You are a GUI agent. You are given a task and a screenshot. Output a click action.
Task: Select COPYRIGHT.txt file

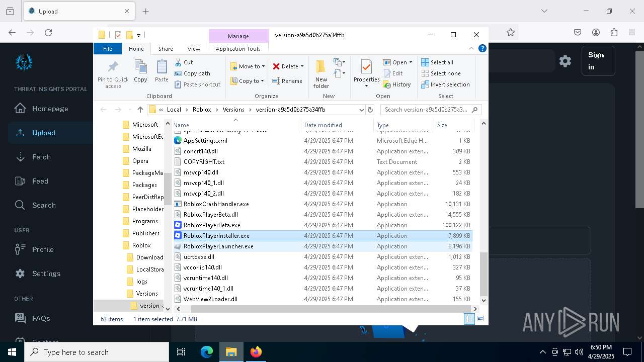pyautogui.click(x=323, y=162)
